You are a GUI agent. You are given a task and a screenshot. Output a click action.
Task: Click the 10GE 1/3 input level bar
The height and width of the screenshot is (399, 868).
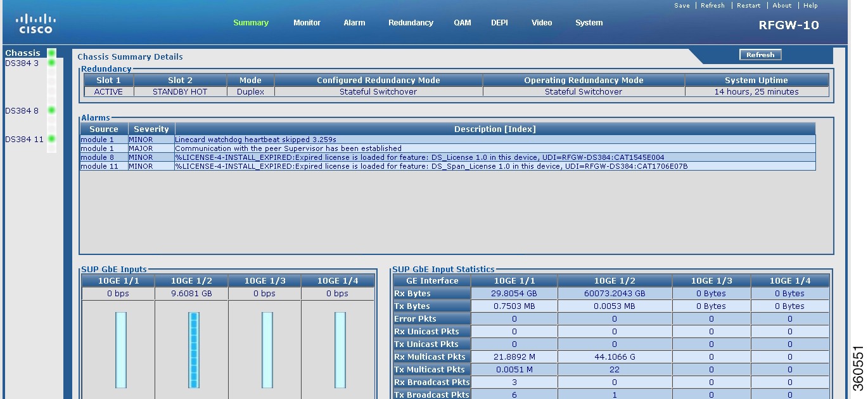coord(267,350)
